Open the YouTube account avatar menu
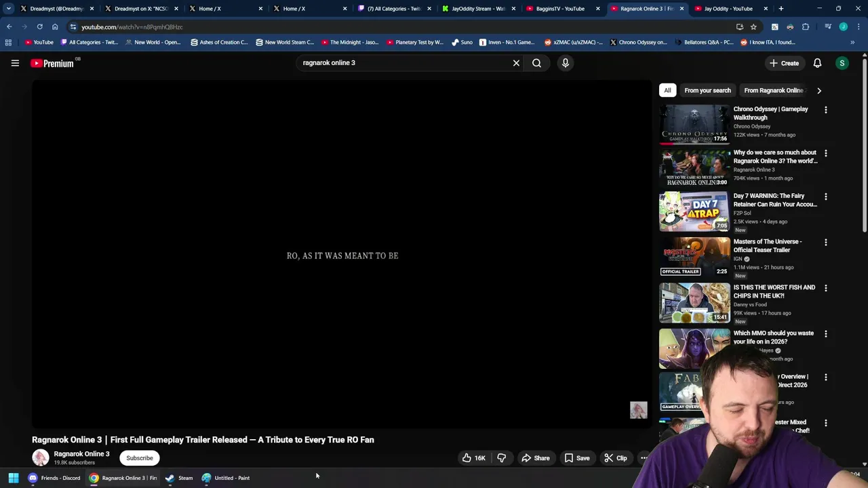This screenshot has width=868, height=488. [x=842, y=63]
